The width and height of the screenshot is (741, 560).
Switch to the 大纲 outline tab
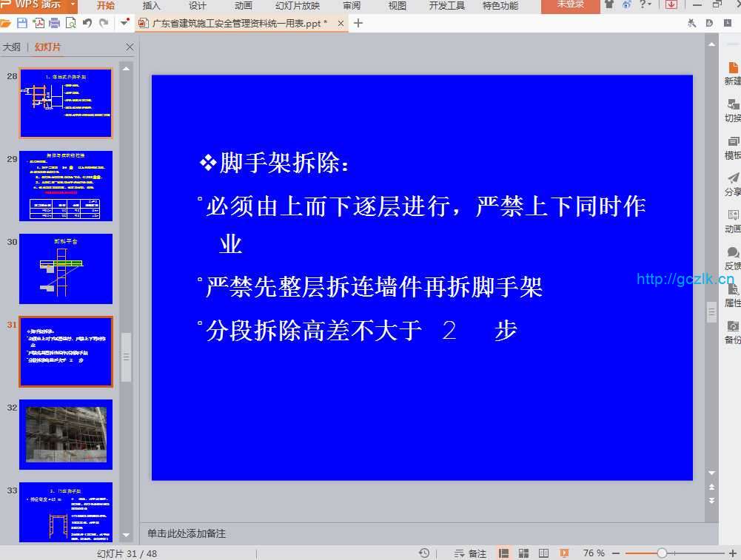pos(12,47)
